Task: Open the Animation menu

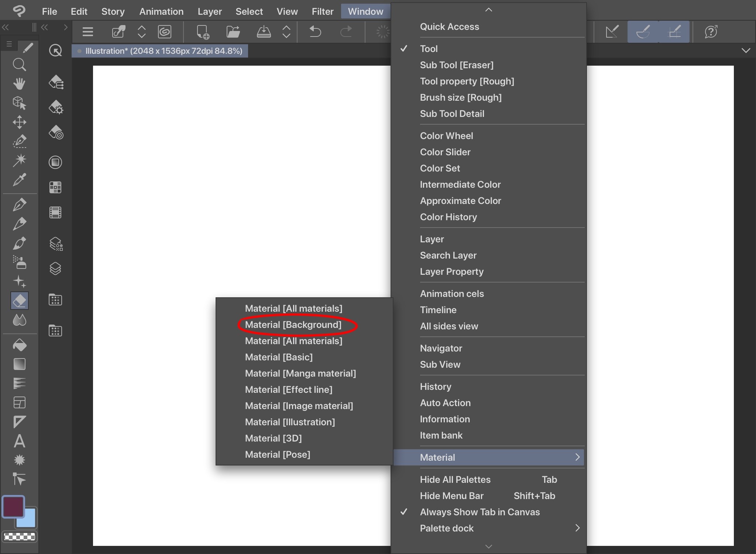Action: pos(161,11)
